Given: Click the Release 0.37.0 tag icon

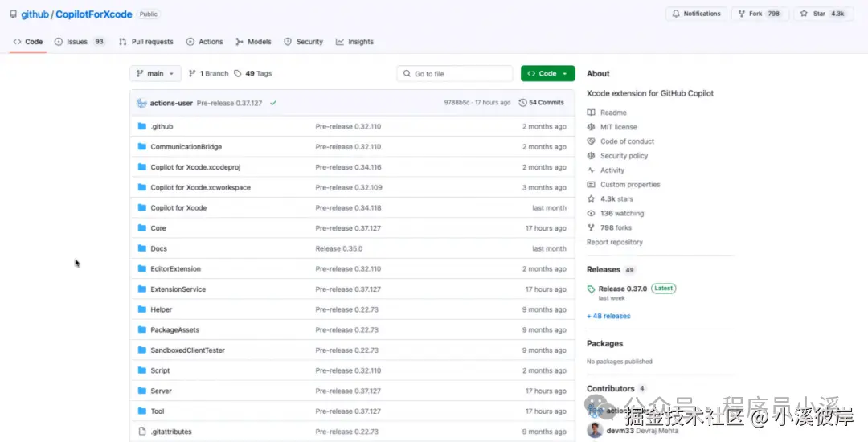Looking at the screenshot, I should point(592,289).
